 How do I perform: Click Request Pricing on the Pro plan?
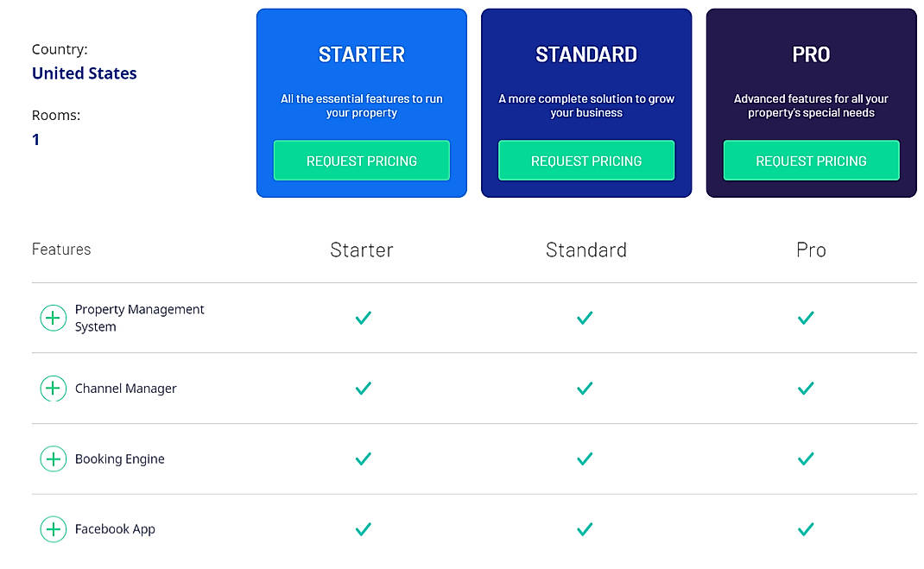pos(811,161)
